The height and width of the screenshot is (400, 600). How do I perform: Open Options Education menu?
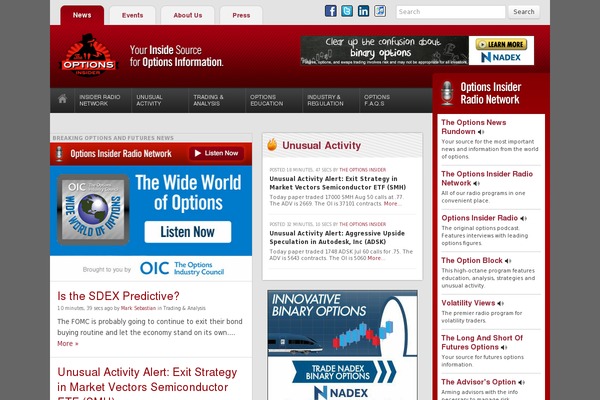pos(274,100)
